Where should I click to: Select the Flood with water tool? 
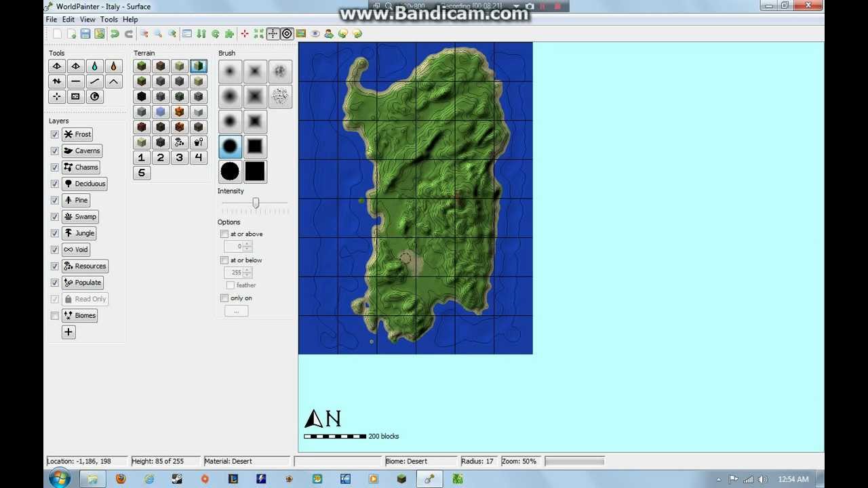click(94, 66)
